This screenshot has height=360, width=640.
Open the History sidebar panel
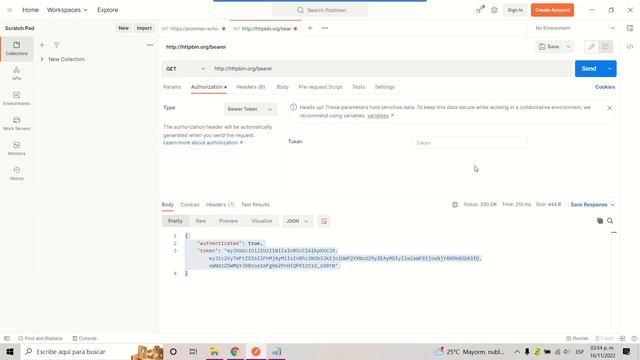(x=16, y=173)
